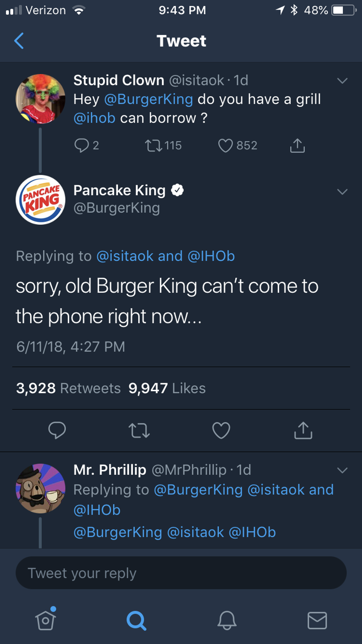Share Stupid Clown's tweet
Screen dimensions: 362x644
[x=297, y=146]
